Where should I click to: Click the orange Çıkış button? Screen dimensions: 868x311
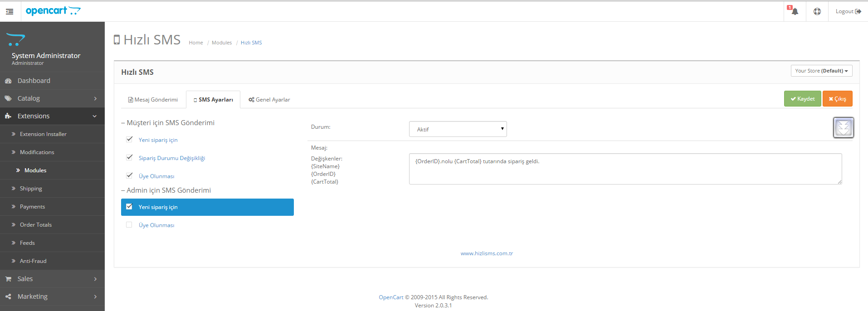[x=837, y=99]
